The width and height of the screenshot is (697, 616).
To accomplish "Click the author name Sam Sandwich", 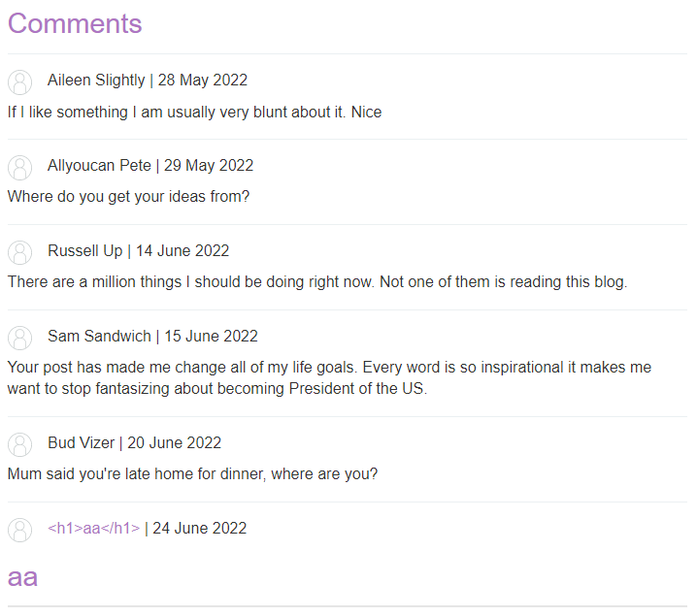I will (99, 337).
